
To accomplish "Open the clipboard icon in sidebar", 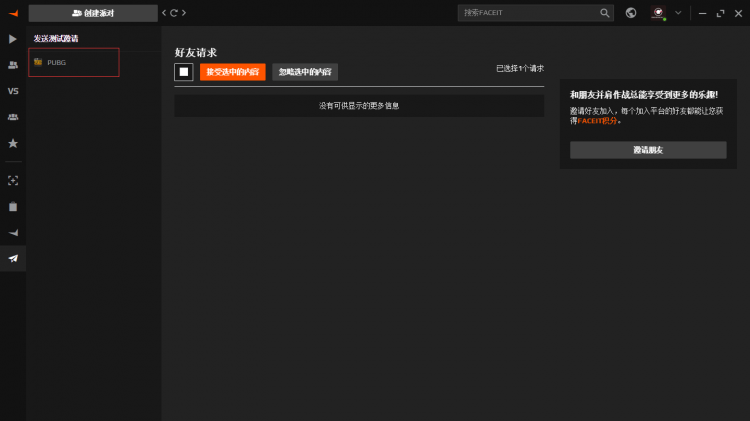I will [13, 207].
